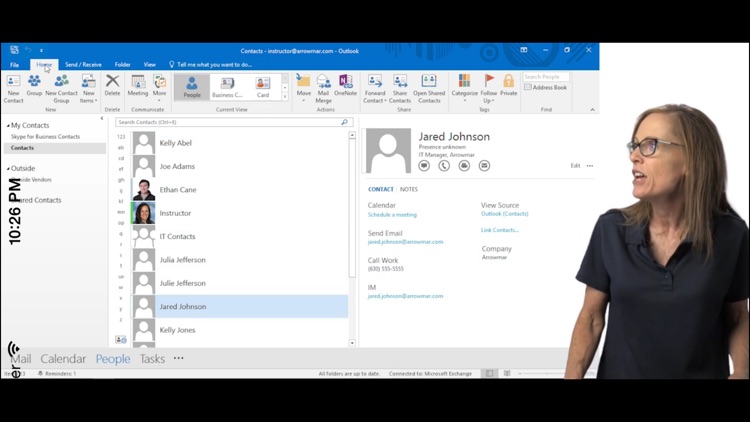The height and width of the screenshot is (422, 750).
Task: Click the video call icon
Action: click(x=464, y=166)
